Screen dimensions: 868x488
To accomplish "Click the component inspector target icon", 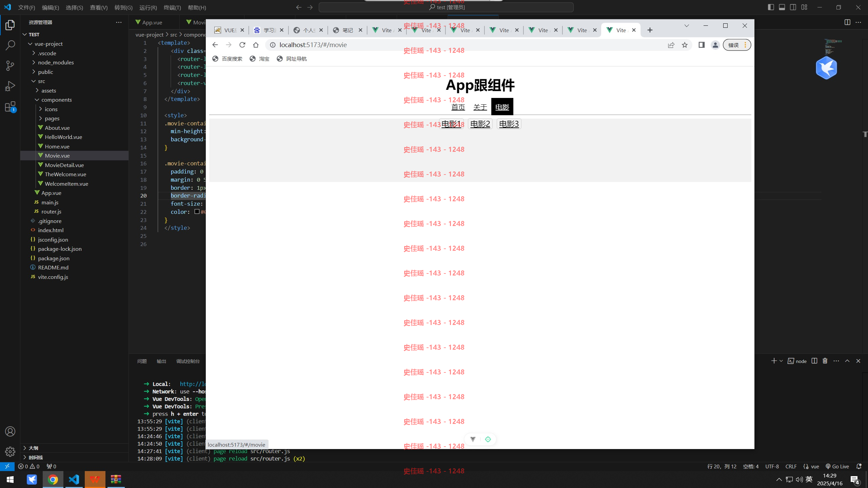I will pyautogui.click(x=488, y=439).
